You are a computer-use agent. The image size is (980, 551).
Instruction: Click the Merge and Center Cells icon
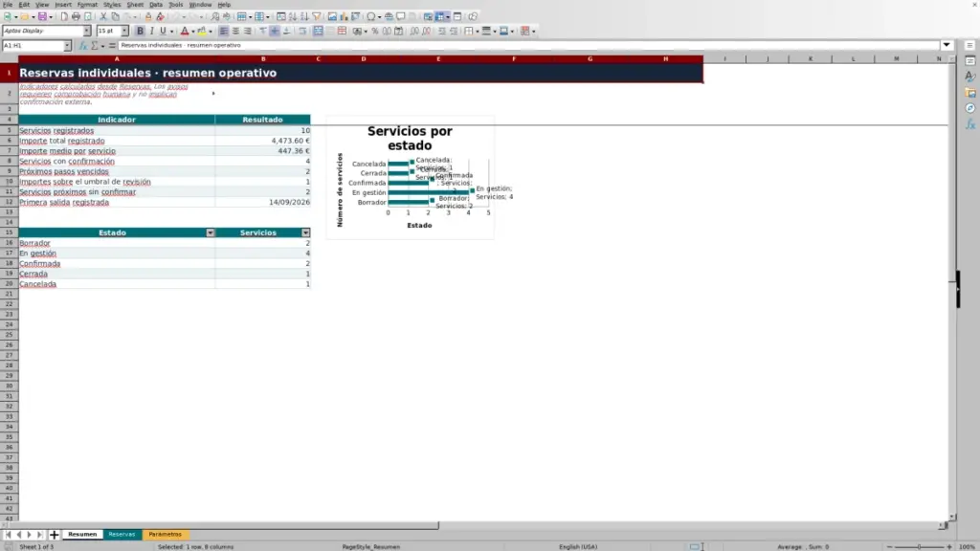(318, 32)
